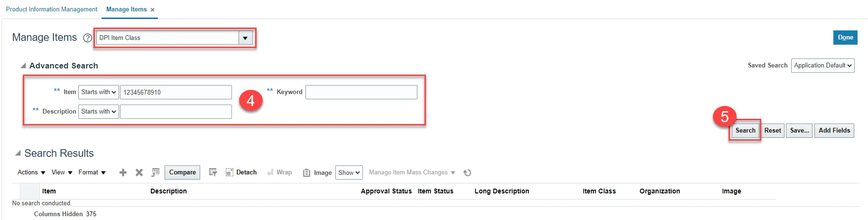The image size is (868, 220).
Task: Collapse the Search Results section
Action: point(18,153)
